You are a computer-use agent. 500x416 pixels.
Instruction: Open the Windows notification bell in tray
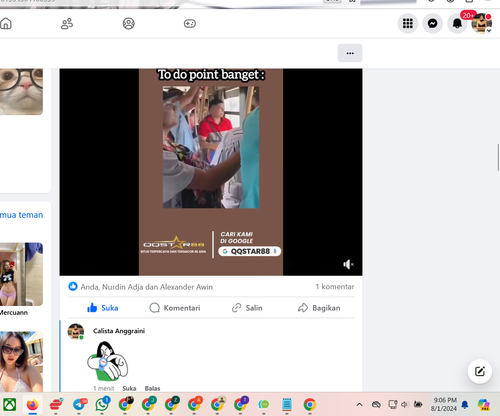(x=465, y=405)
